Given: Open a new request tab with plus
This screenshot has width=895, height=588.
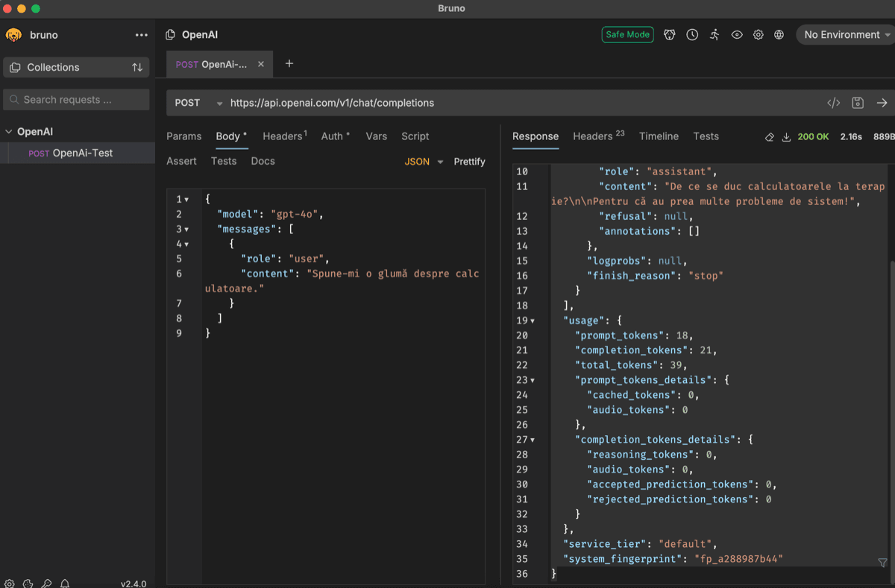Looking at the screenshot, I should pos(289,63).
